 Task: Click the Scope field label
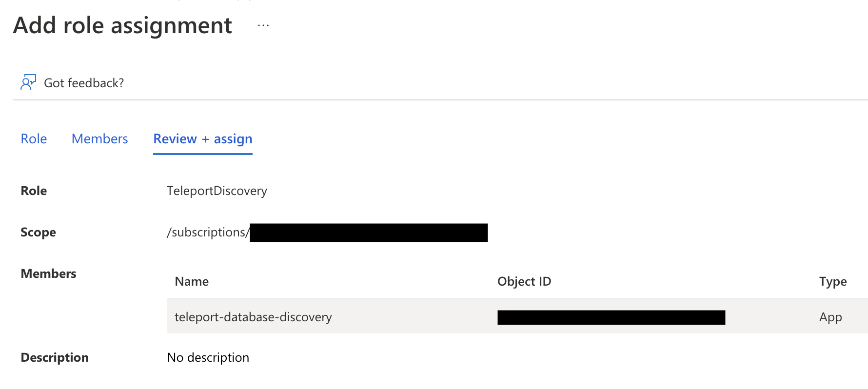coord(38,233)
